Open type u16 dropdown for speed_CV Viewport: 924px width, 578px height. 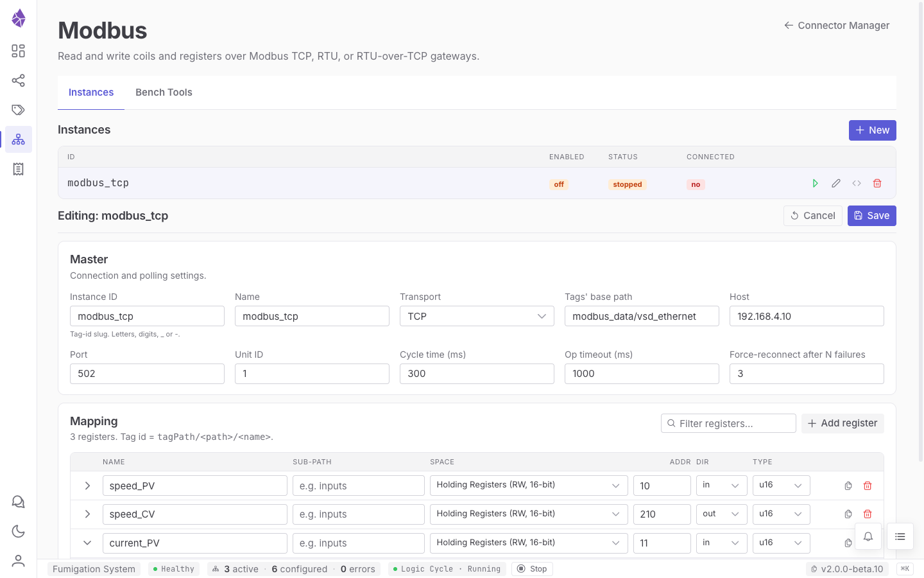tap(781, 514)
